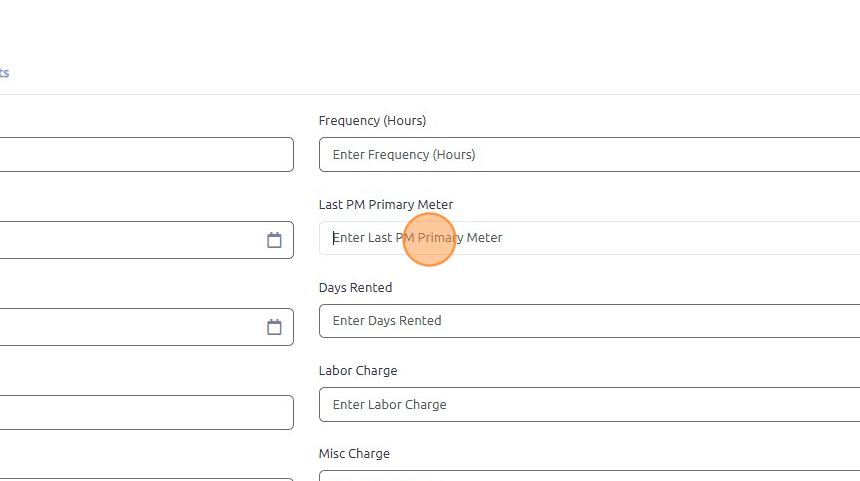860x481 pixels.
Task: Open calendar picker beside Days Rented field
Action: pos(274,327)
